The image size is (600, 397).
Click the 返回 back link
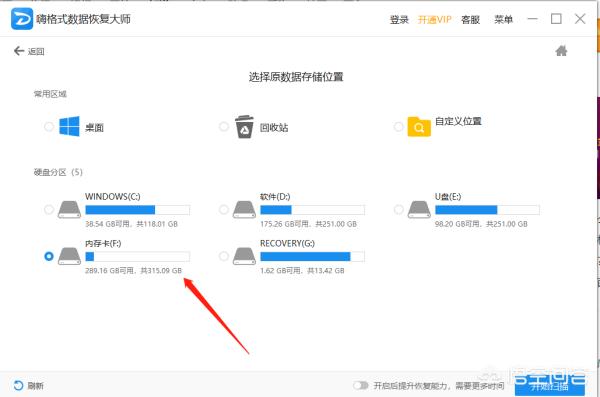click(x=36, y=51)
